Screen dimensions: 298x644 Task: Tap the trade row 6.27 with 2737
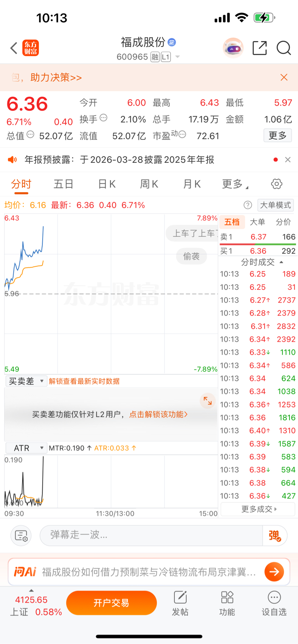click(x=258, y=300)
